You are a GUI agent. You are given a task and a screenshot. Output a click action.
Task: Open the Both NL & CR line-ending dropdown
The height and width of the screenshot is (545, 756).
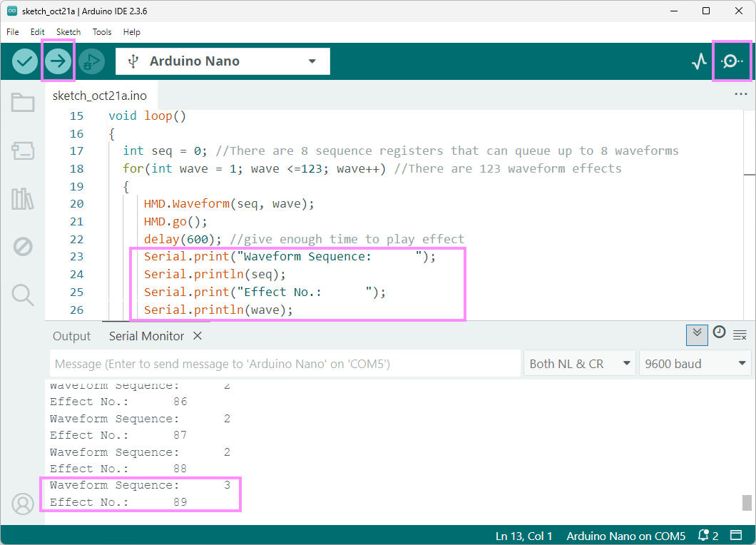580,364
